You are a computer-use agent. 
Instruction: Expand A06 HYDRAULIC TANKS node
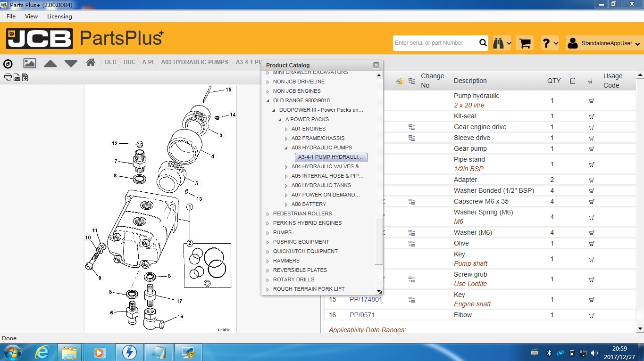point(286,186)
